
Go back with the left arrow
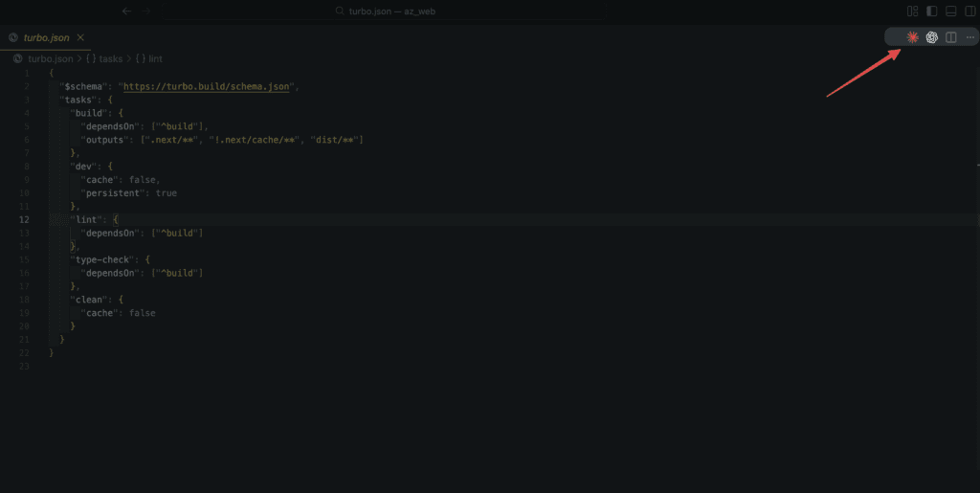(x=126, y=11)
